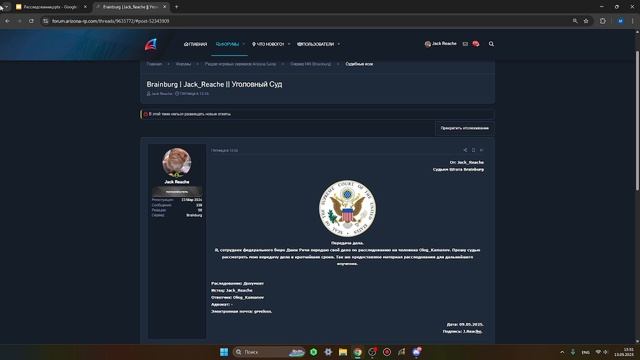
Task: Switch to the first browser tab
Action: (x=51, y=7)
